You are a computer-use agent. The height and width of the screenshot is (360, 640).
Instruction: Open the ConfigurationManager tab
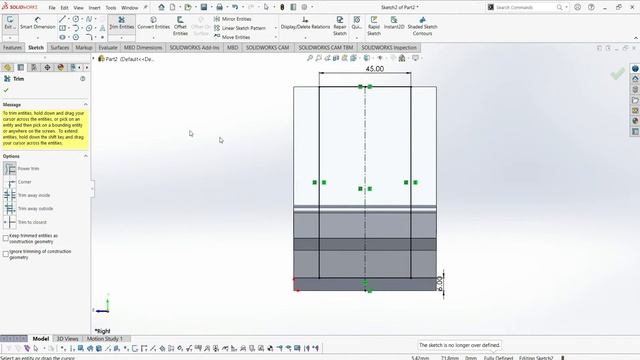tap(34, 67)
